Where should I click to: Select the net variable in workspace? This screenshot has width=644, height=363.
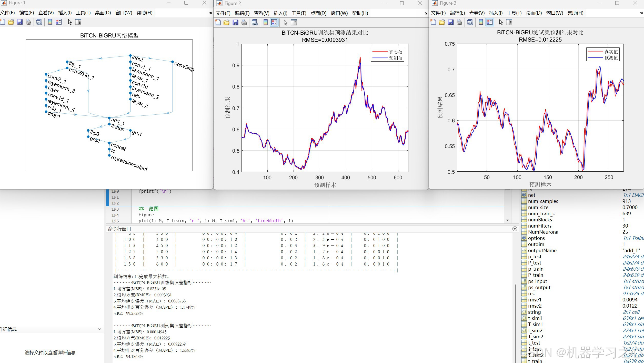pyautogui.click(x=531, y=195)
